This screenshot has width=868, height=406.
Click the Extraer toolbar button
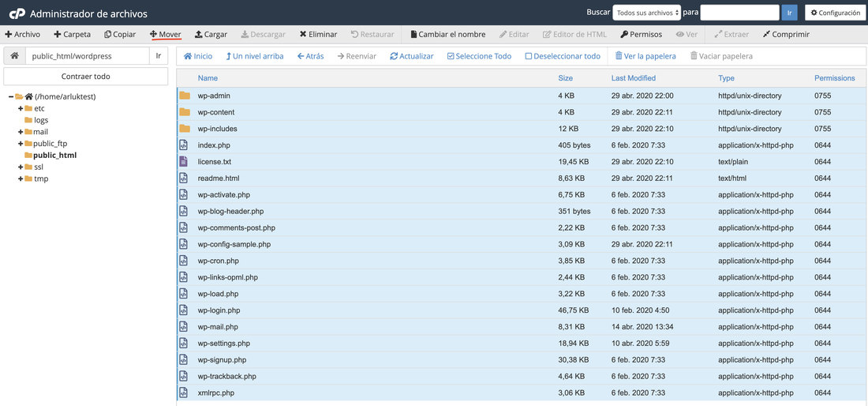731,34
